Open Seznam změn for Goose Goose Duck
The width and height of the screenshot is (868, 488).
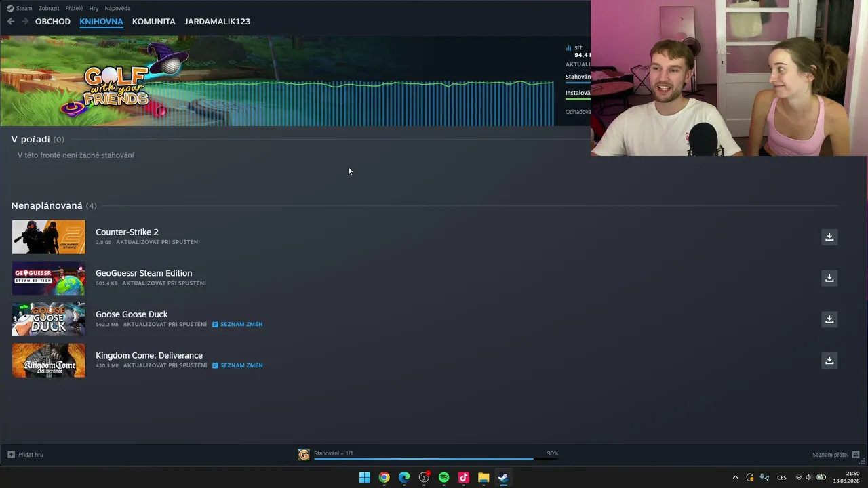tap(237, 325)
